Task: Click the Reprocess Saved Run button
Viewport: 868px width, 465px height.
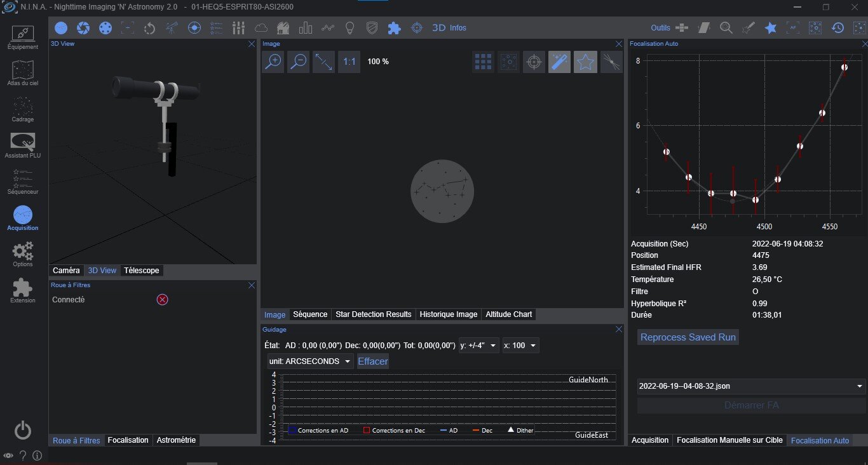Action: coord(688,337)
